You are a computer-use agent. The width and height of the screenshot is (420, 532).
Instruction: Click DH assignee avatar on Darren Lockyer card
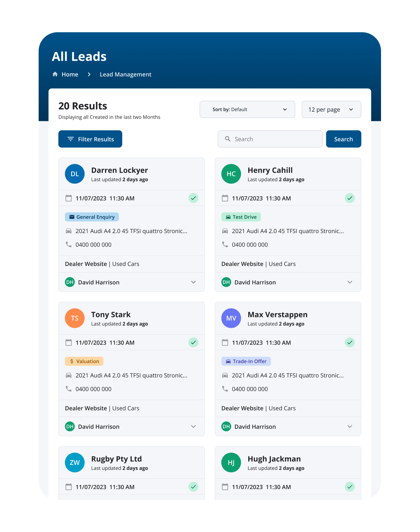point(70,282)
